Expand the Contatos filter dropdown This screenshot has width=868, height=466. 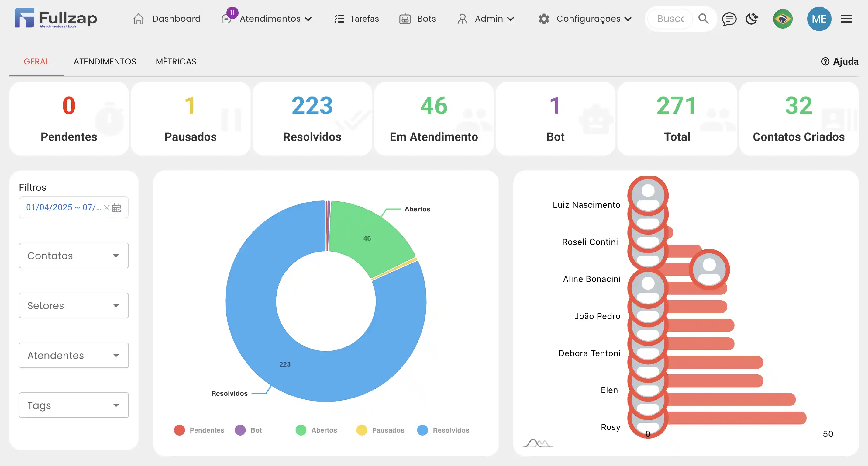(74, 256)
